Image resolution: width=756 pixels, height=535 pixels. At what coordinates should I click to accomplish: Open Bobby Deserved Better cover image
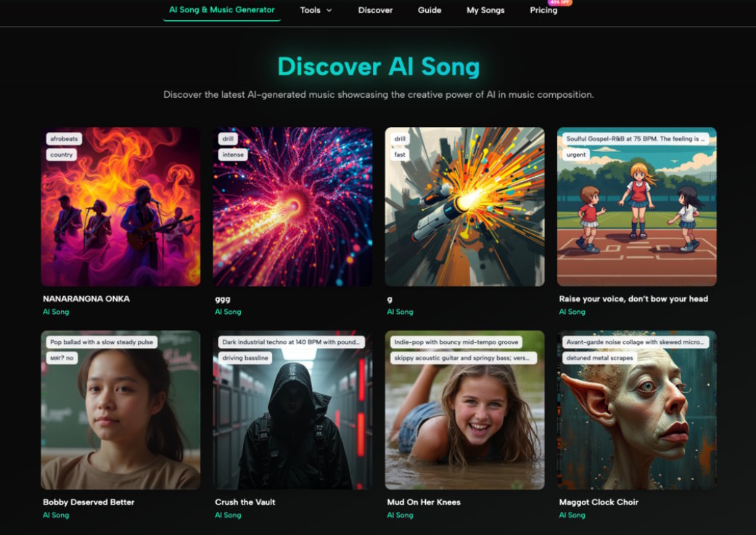click(120, 410)
